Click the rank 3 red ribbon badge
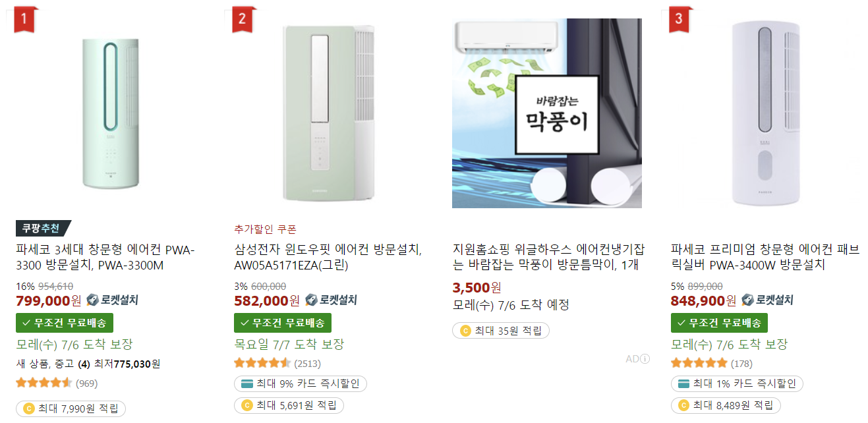868x423 pixels. (x=679, y=18)
